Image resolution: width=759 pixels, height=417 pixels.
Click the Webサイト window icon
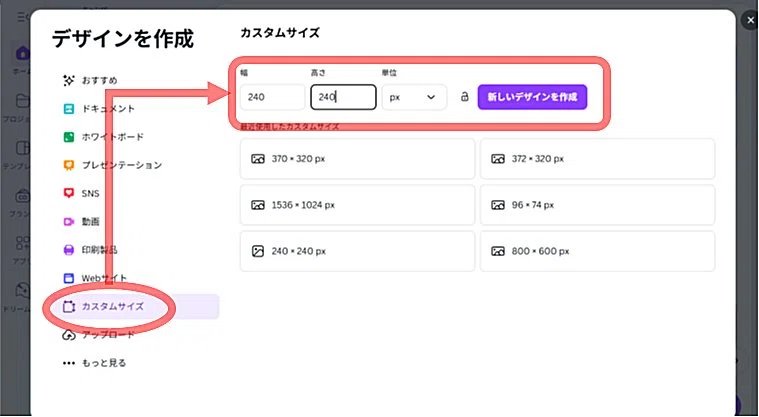click(x=69, y=278)
